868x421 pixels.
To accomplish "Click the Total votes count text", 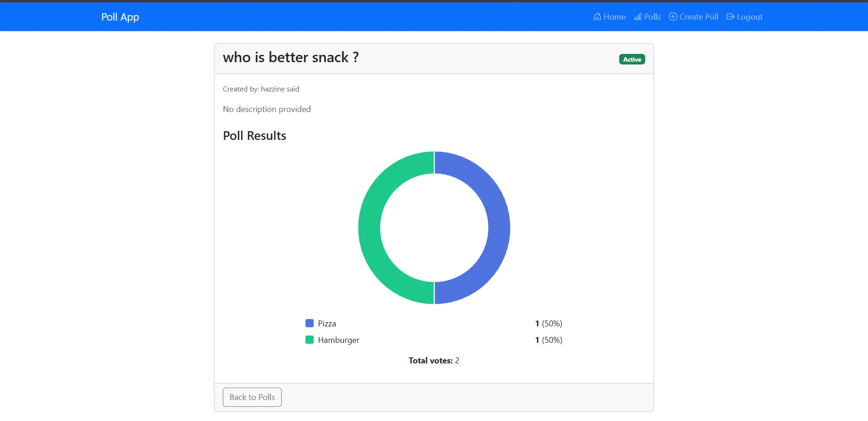I will [434, 361].
